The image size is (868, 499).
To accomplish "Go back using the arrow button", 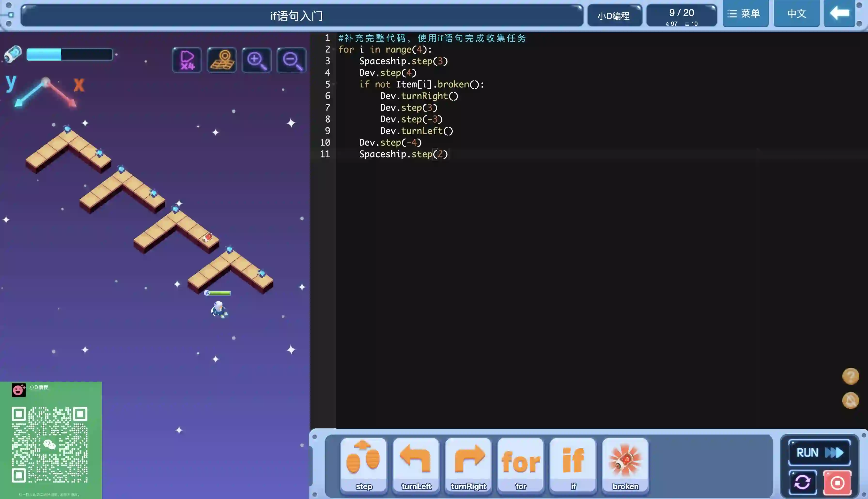I will 839,14.
